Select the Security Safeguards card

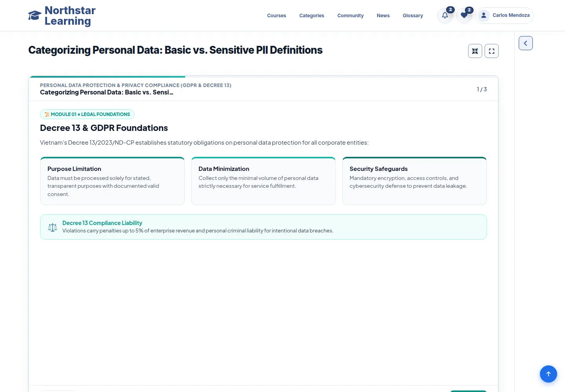click(414, 181)
